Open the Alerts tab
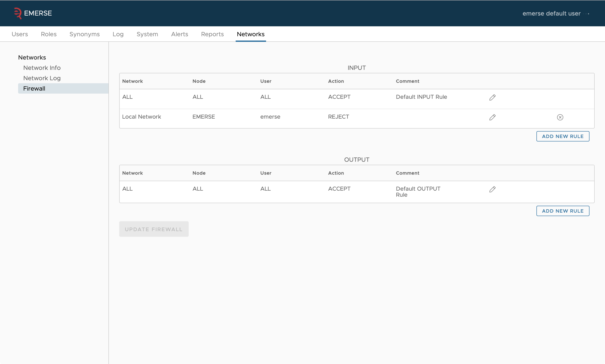Viewport: 605px width, 364px height. (x=180, y=34)
